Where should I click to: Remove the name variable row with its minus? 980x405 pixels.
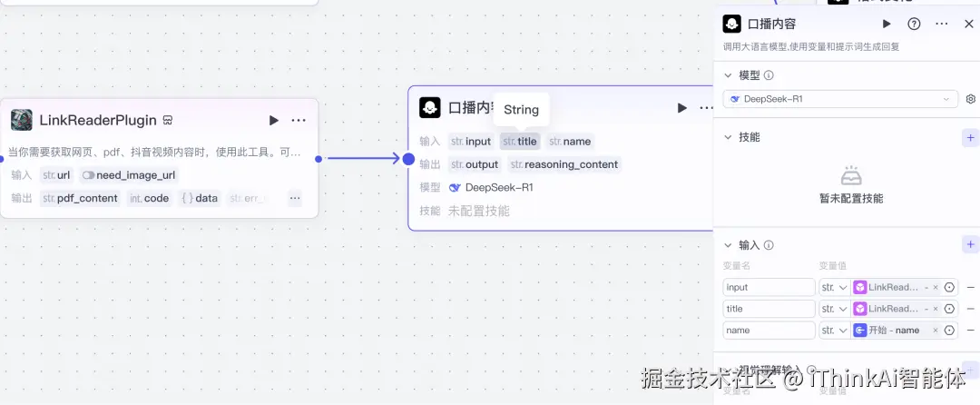tap(971, 330)
